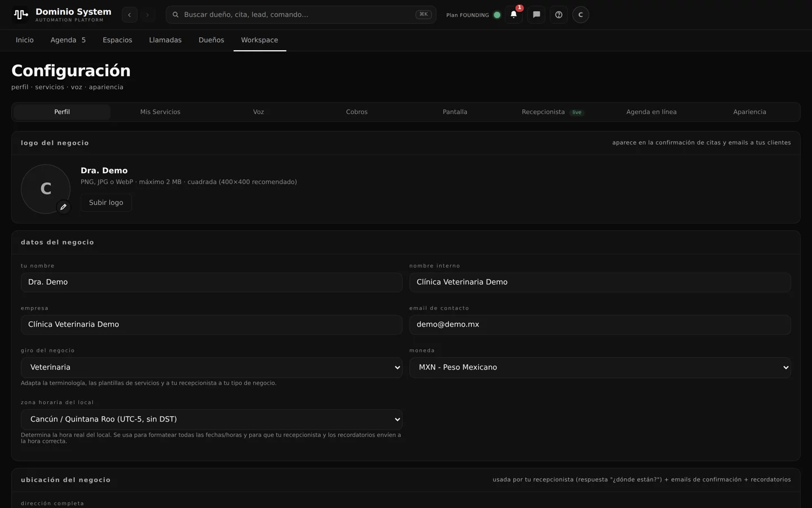Screen dimensions: 812x508
Task: Click the "Adapta la terminología" helper text
Action: coord(149,383)
